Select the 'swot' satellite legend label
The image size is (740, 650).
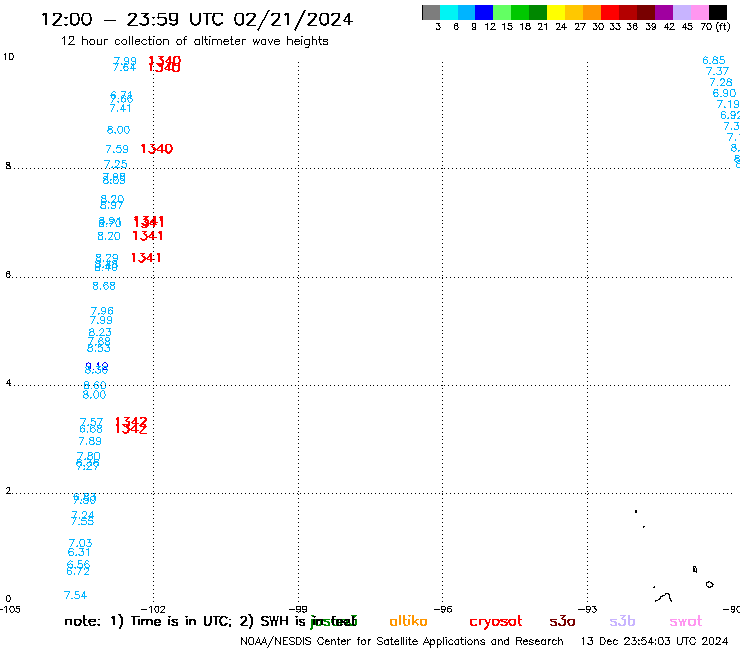tap(686, 622)
